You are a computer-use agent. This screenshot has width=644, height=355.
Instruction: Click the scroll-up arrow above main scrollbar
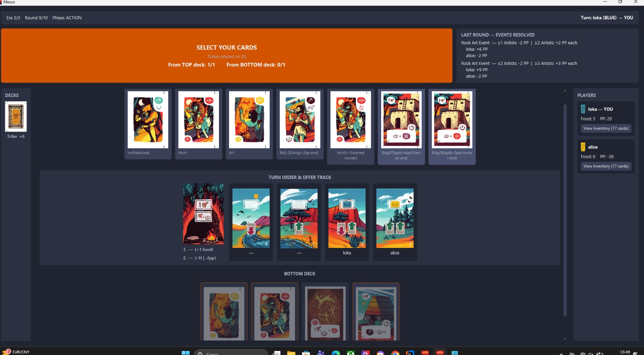[x=565, y=91]
